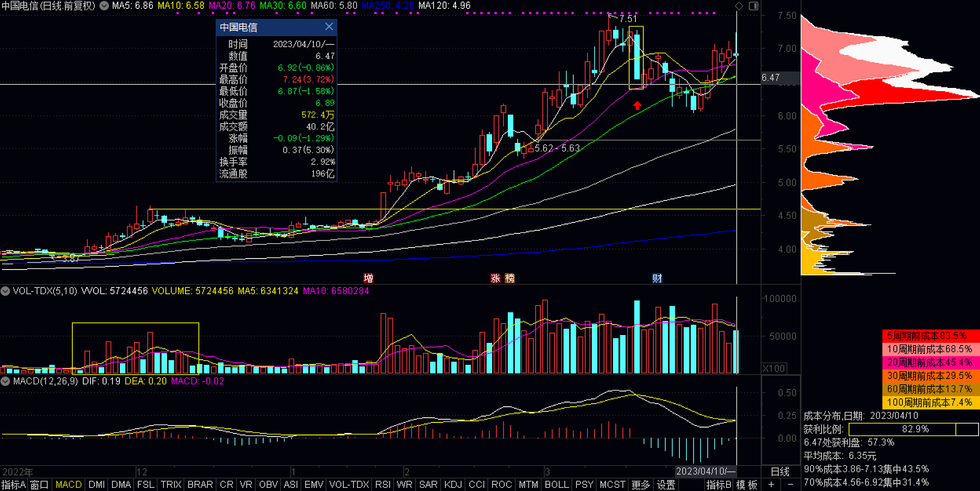Select the BRAR indicator tab
Image resolution: width=980 pixels, height=491 pixels.
(x=200, y=485)
